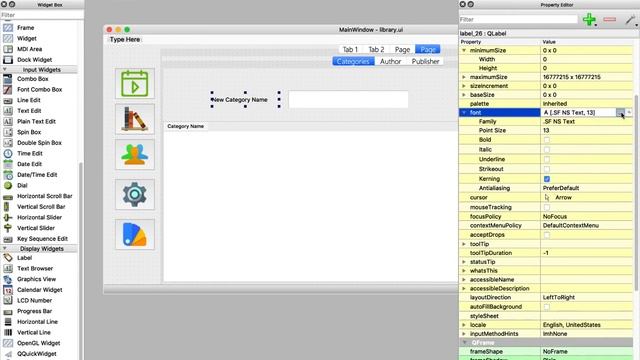Enable the Underline font checkbox

pos(547,159)
